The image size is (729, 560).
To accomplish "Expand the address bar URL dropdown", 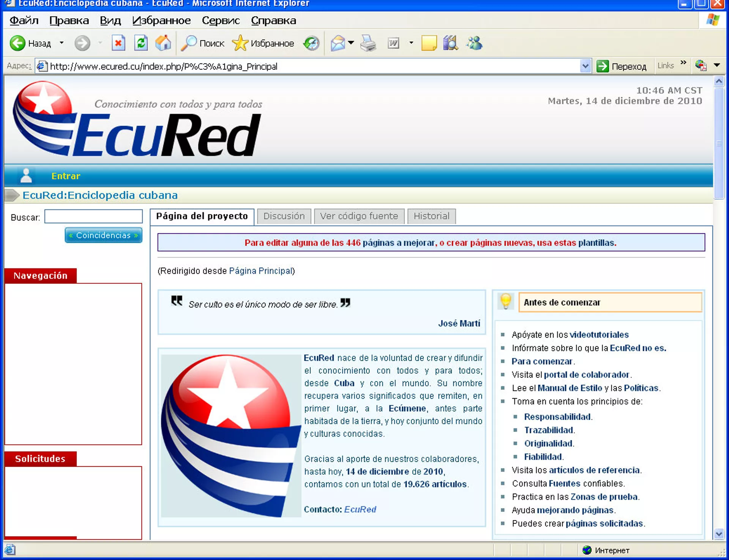I will pos(585,66).
